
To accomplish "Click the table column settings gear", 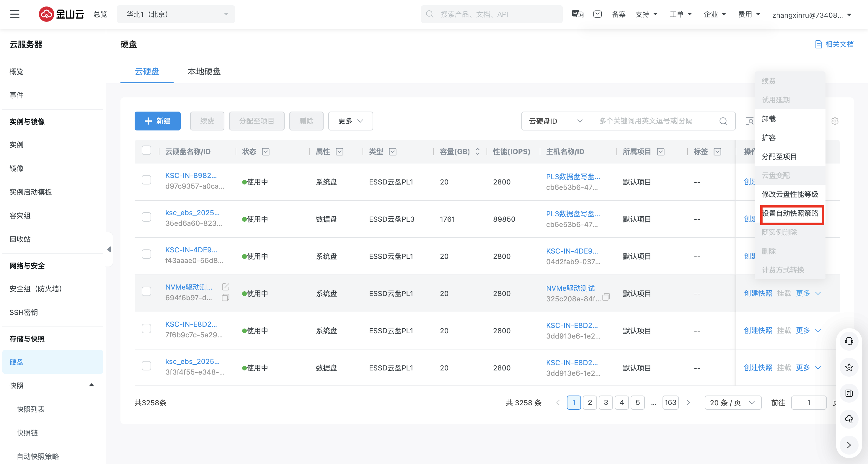I will click(x=835, y=121).
